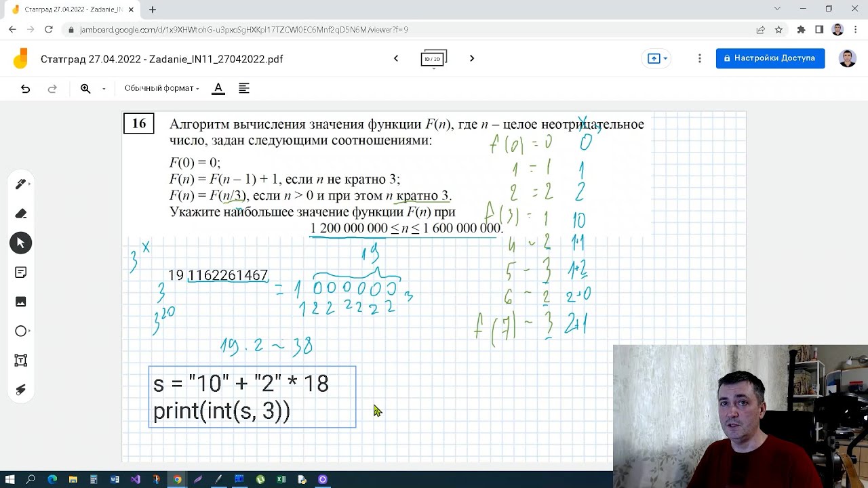The width and height of the screenshot is (868, 488).
Task: Click the webcam video overlay
Action: point(741,416)
